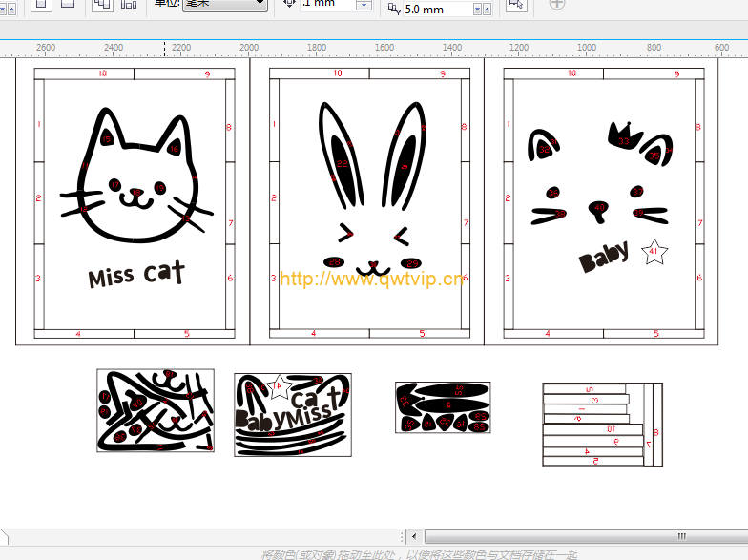Select vertical strip 8 in nested strips group

click(658, 425)
